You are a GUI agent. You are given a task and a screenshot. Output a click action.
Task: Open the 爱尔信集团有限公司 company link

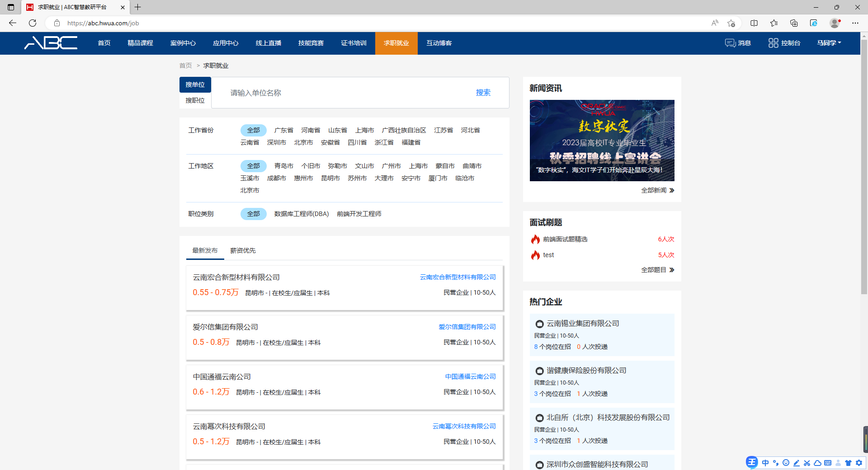[467, 327]
